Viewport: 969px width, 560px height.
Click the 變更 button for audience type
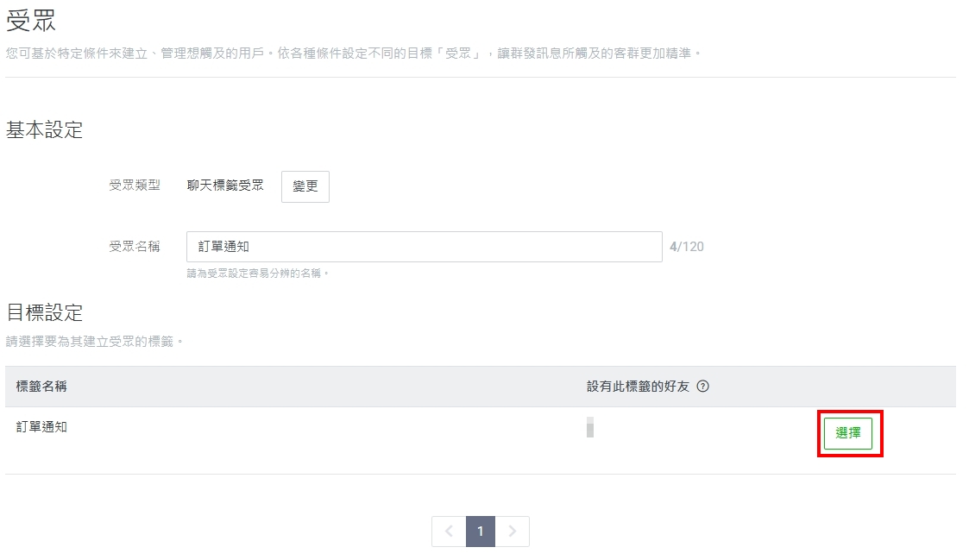[305, 186]
